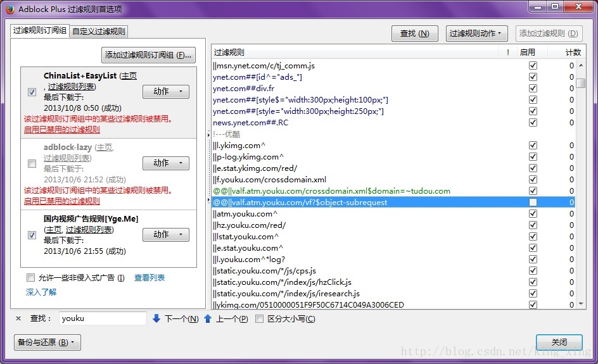
Task: Uncheck the ||msn.ynet.com/c/tj_comm.js filter
Action: (x=533, y=65)
